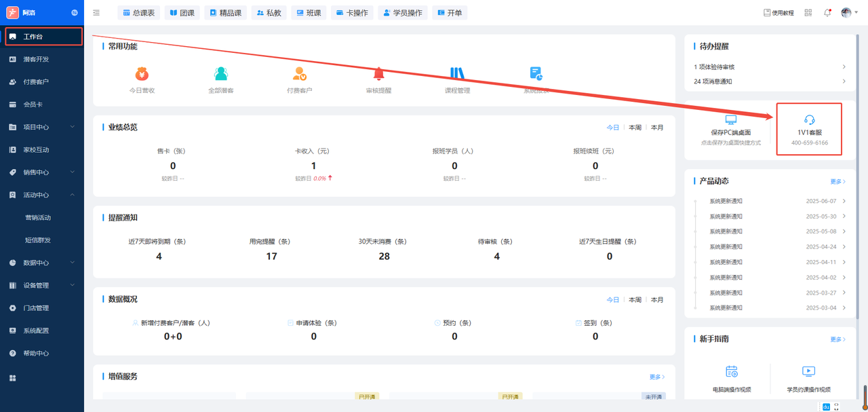Switch 业绩总览 to 本周
The height and width of the screenshot is (412, 868).
click(635, 128)
